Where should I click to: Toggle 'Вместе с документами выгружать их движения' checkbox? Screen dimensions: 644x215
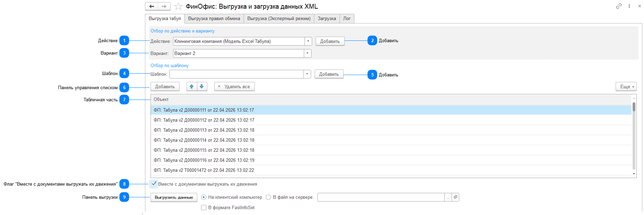coord(154,184)
